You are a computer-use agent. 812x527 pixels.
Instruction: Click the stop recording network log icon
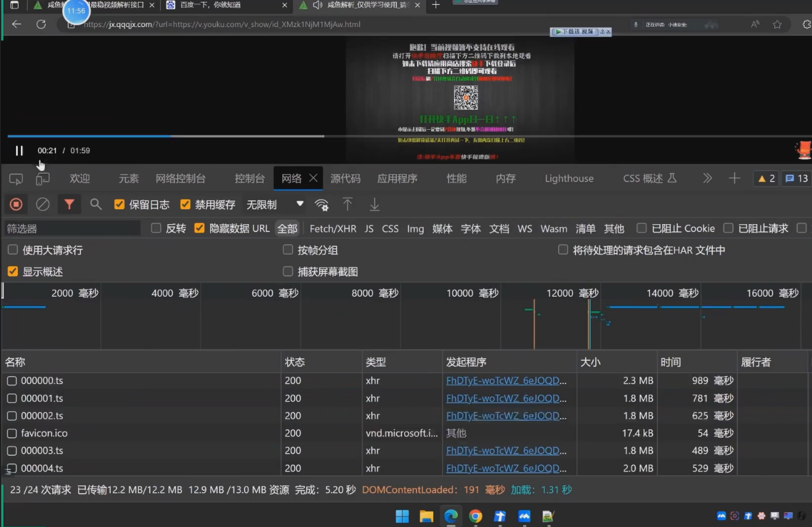tap(17, 204)
